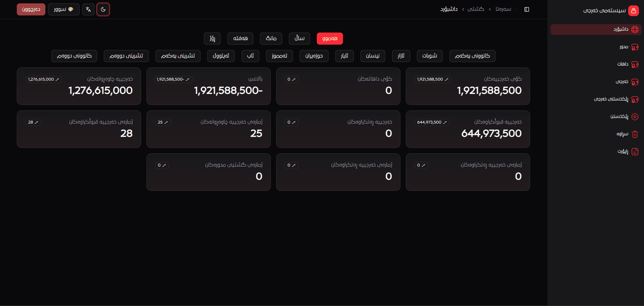Image resolution: width=644 pixels, height=306 pixels.
Task: Click the globe icon beside داشبۆرد
Action: point(635,30)
